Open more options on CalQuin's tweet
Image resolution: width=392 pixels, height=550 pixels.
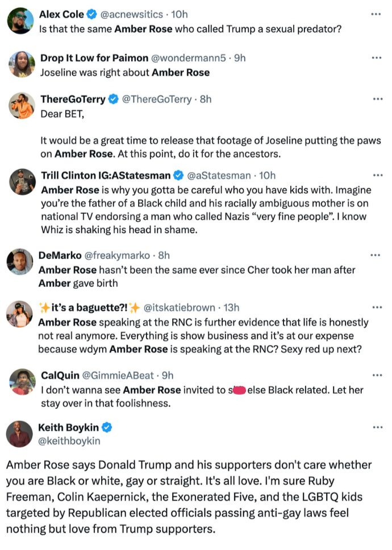(377, 374)
